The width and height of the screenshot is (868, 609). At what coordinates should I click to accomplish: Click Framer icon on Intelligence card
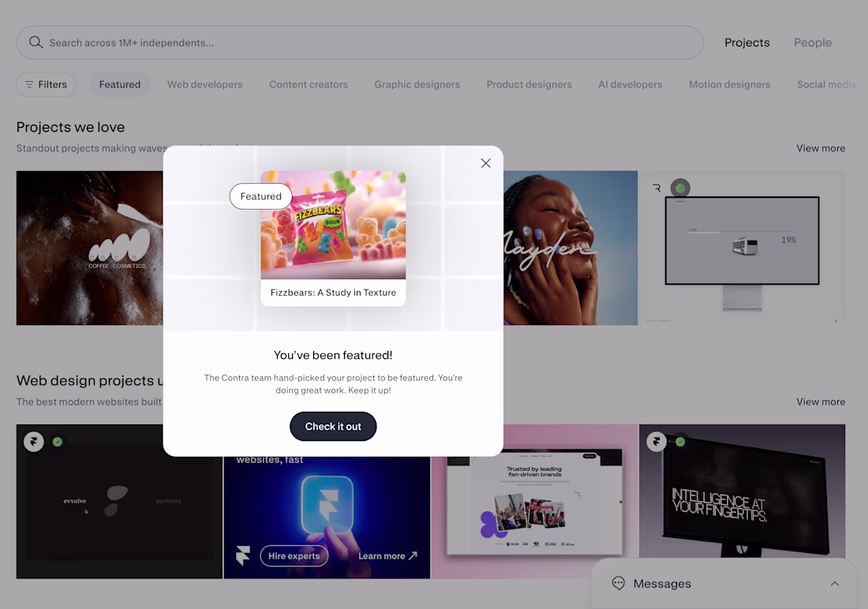point(657,442)
